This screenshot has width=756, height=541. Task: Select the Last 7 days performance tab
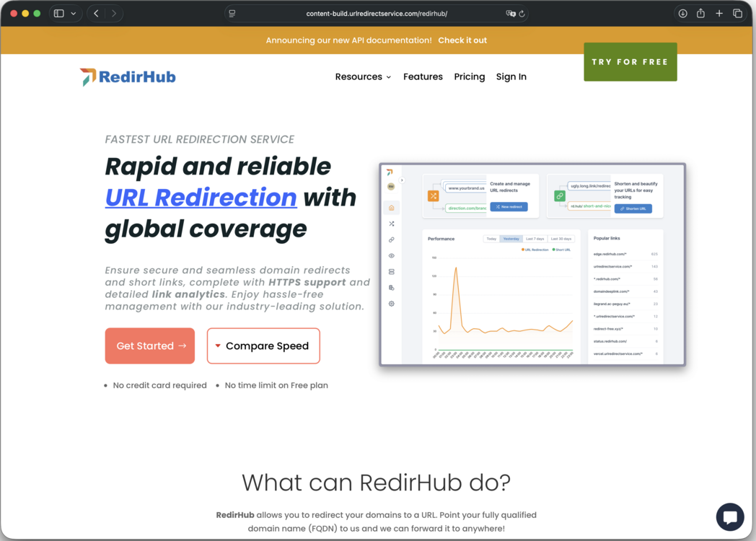535,239
